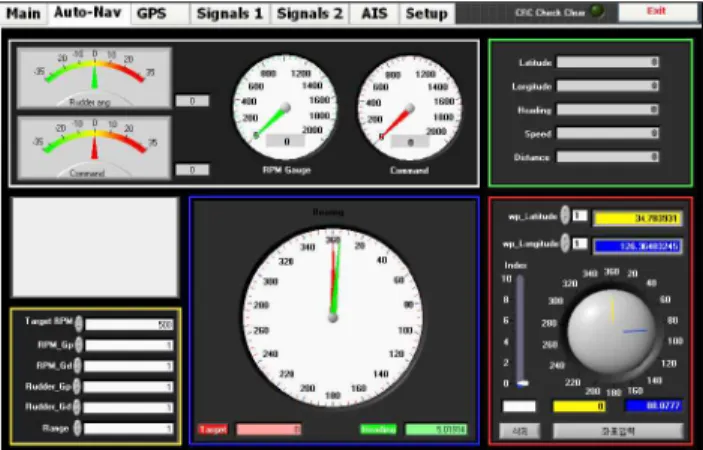The width and height of the screenshot is (703, 450).
Task: Click the Rudder_Gd value field
Action: click(x=129, y=407)
